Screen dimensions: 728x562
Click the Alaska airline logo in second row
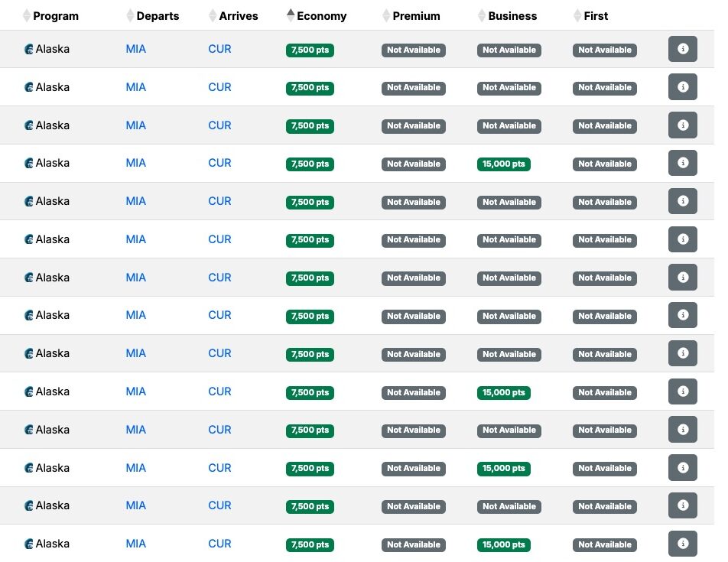(29, 87)
